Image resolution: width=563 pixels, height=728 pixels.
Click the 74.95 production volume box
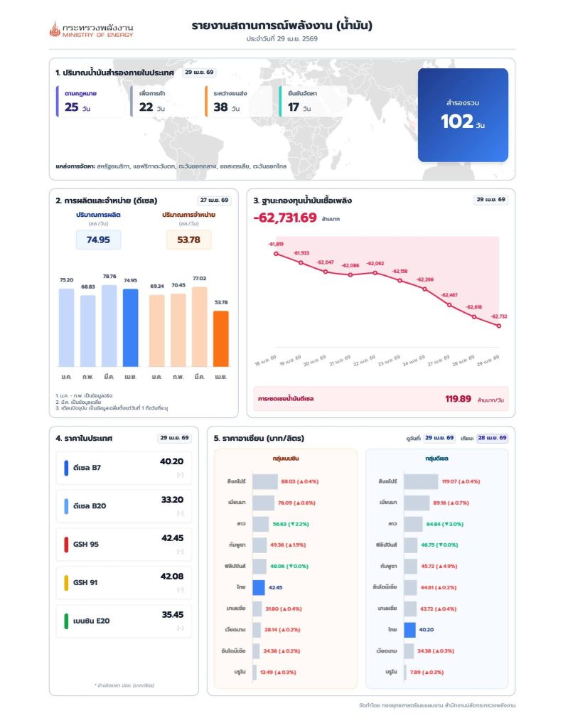pos(98,240)
